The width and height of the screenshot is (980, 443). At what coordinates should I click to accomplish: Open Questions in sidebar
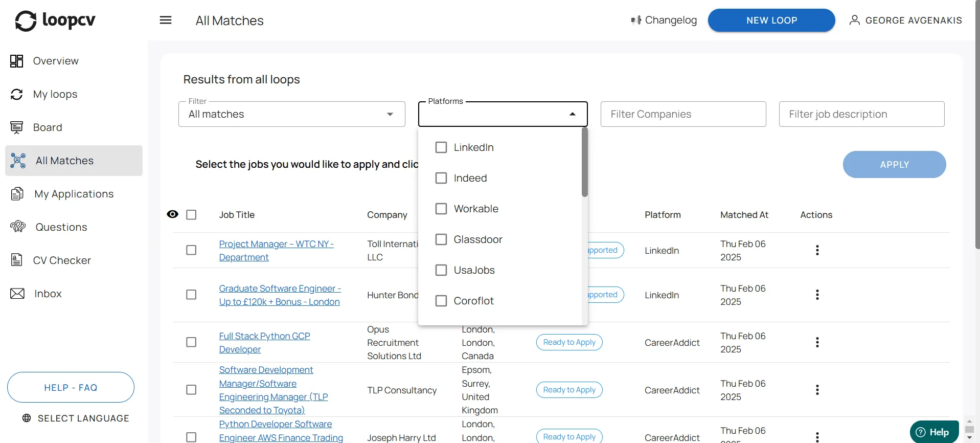coord(61,227)
